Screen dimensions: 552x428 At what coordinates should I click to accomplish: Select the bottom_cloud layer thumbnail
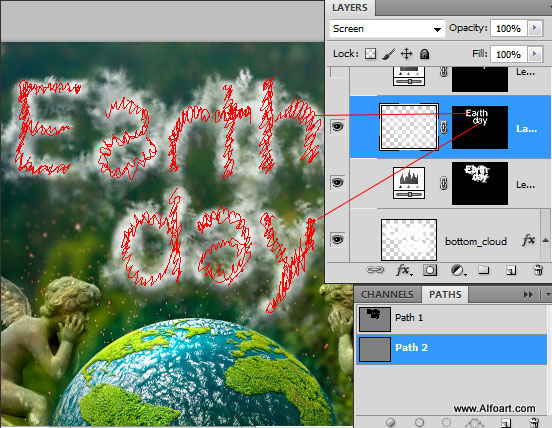pos(409,240)
